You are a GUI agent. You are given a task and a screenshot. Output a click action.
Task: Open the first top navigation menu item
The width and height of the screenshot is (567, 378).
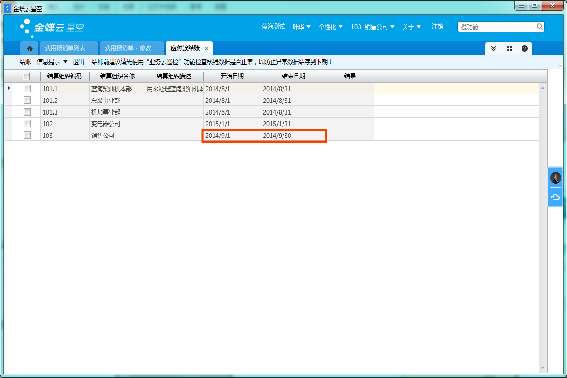(x=273, y=26)
